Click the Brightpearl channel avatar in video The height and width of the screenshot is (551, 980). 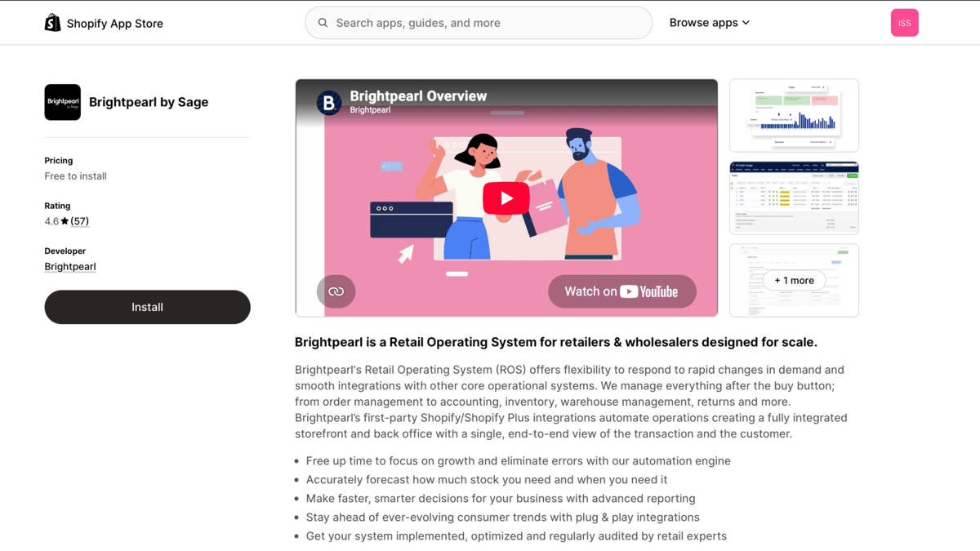pos(329,103)
